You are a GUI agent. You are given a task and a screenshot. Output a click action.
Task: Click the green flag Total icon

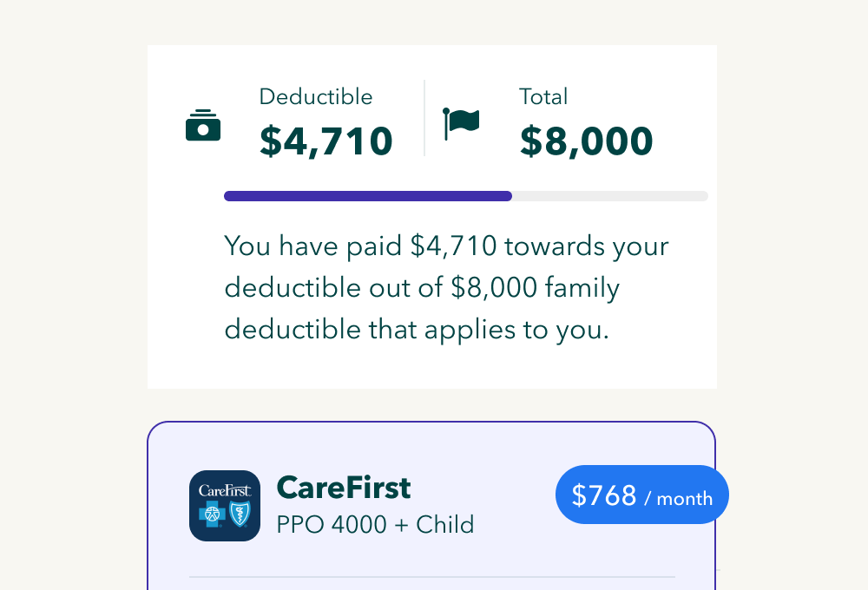(x=461, y=123)
